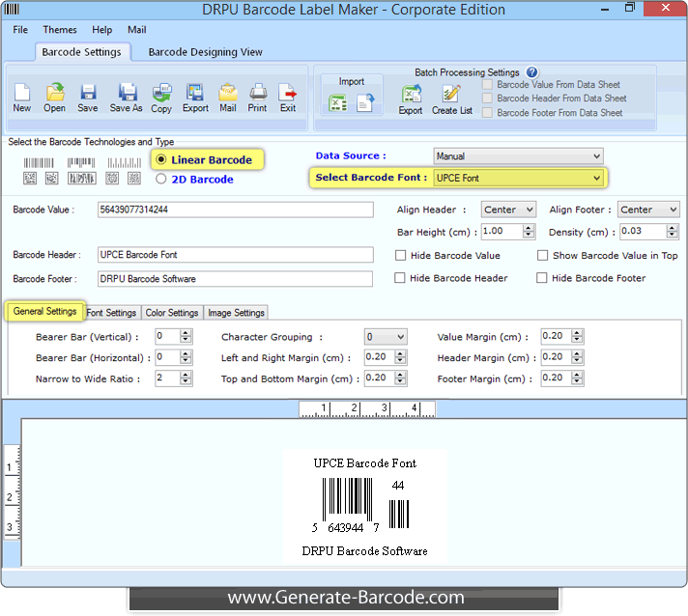The image size is (688, 616).
Task: Open the Help menu
Action: (x=101, y=30)
